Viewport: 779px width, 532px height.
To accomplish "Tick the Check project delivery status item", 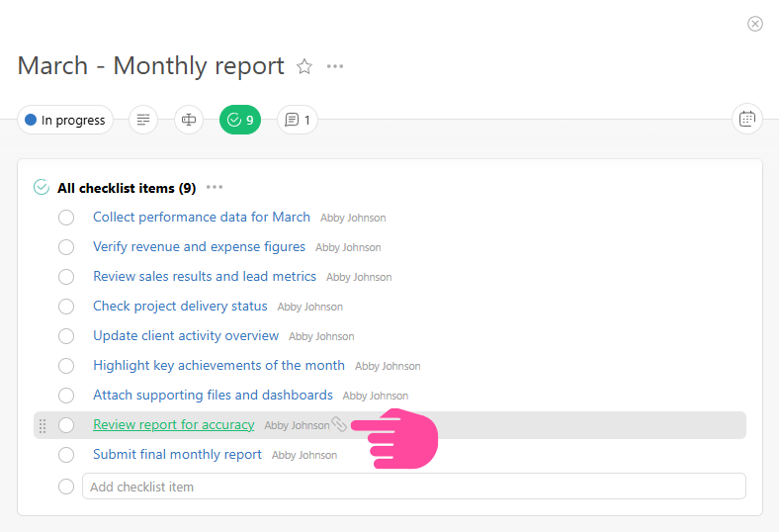I will tap(66, 307).
